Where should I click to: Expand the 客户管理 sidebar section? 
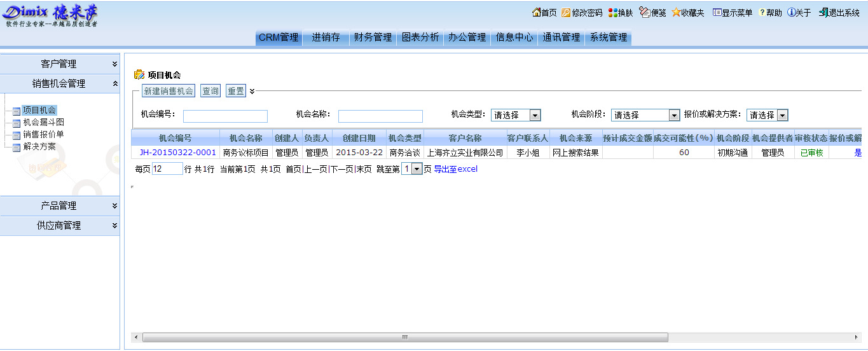click(114, 64)
